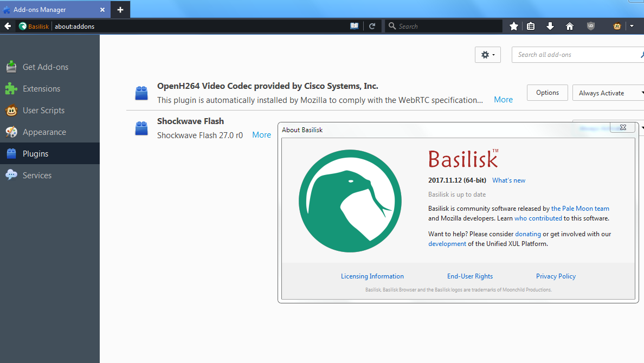Open the uBlock Origin shield icon
The width and height of the screenshot is (644, 363).
click(591, 26)
